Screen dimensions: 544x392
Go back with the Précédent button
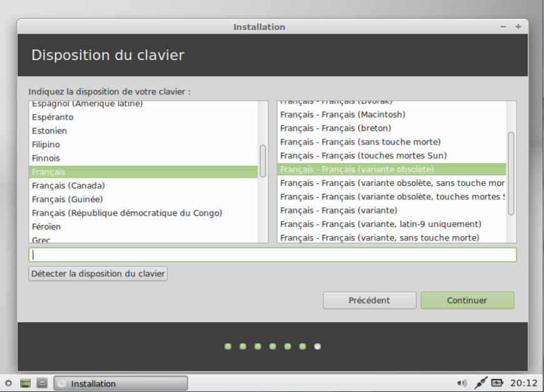click(369, 301)
